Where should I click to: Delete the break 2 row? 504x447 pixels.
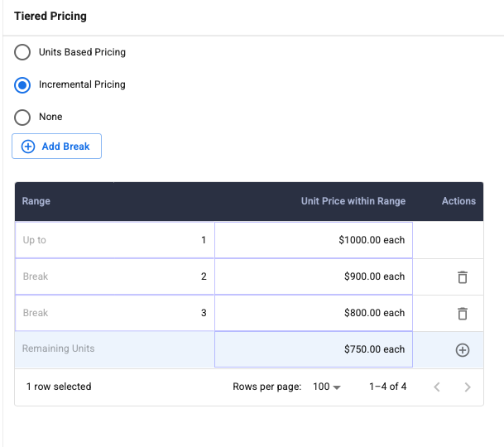463,277
